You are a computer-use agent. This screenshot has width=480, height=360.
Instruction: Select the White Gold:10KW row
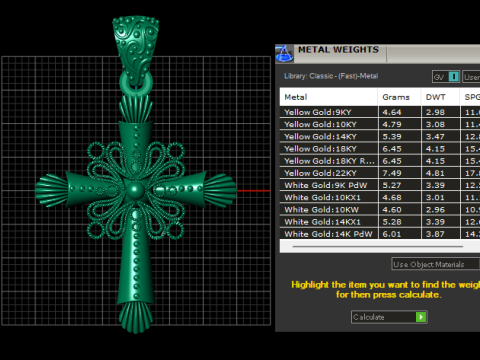pos(380,210)
